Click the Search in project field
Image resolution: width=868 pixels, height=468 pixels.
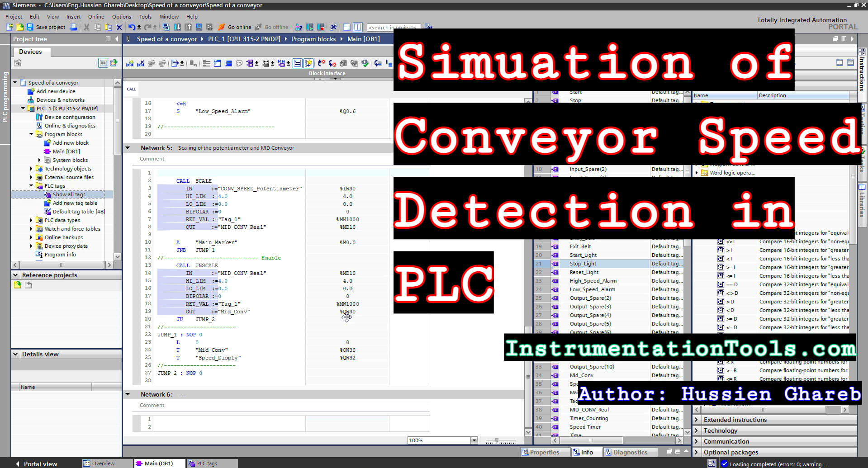click(394, 27)
